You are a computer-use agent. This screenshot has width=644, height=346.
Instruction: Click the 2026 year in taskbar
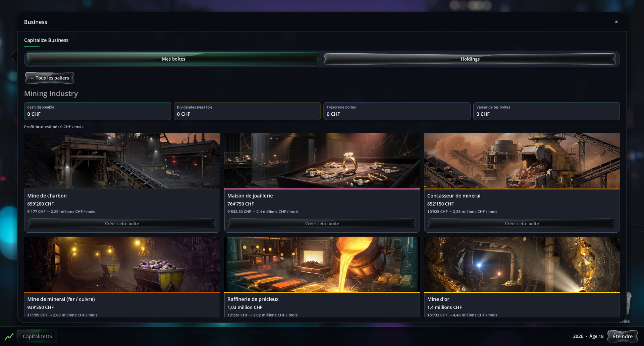pos(578,336)
